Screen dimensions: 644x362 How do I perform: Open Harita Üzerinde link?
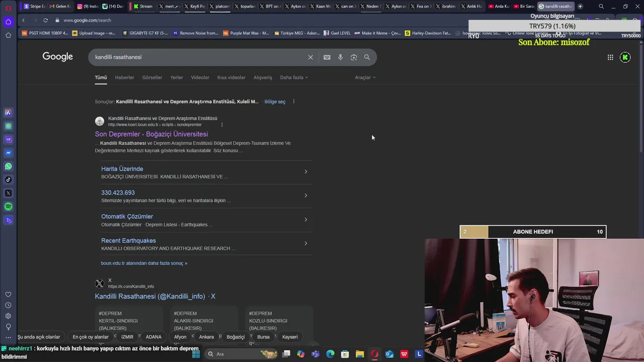tap(122, 169)
